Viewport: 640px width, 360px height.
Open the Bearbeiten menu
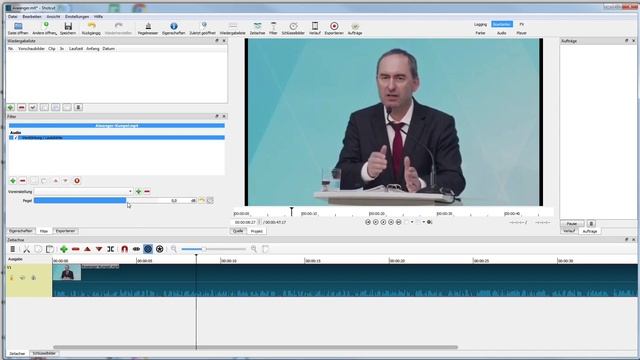pyautogui.click(x=32, y=17)
